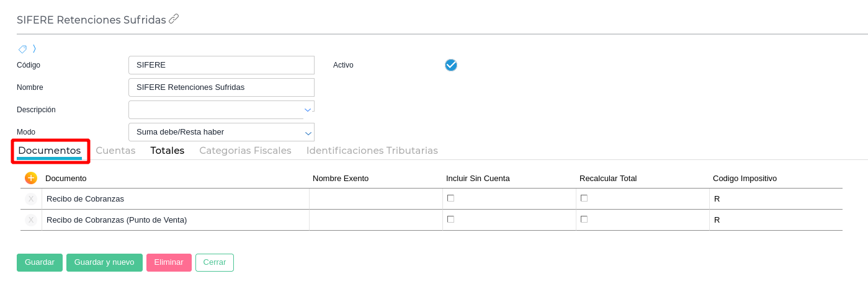868x289 pixels.
Task: Click the Eliminar button
Action: [x=169, y=262]
